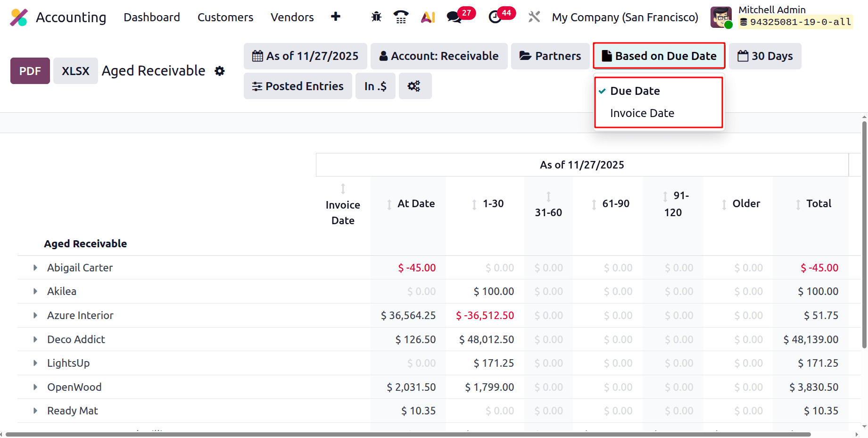Click OpenWood 1-30 amount $ 1,799.00

(489, 387)
